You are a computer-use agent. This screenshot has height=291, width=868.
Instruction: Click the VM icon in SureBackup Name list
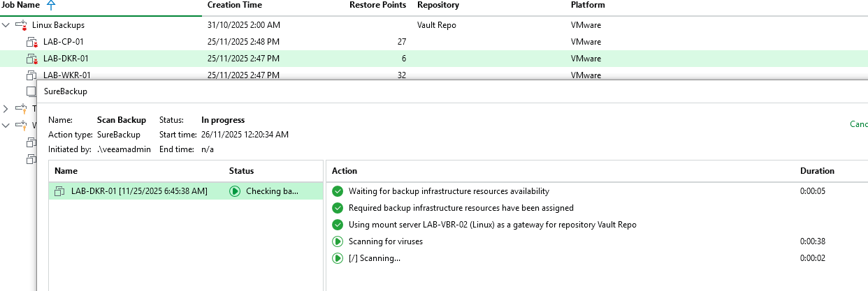click(x=59, y=191)
